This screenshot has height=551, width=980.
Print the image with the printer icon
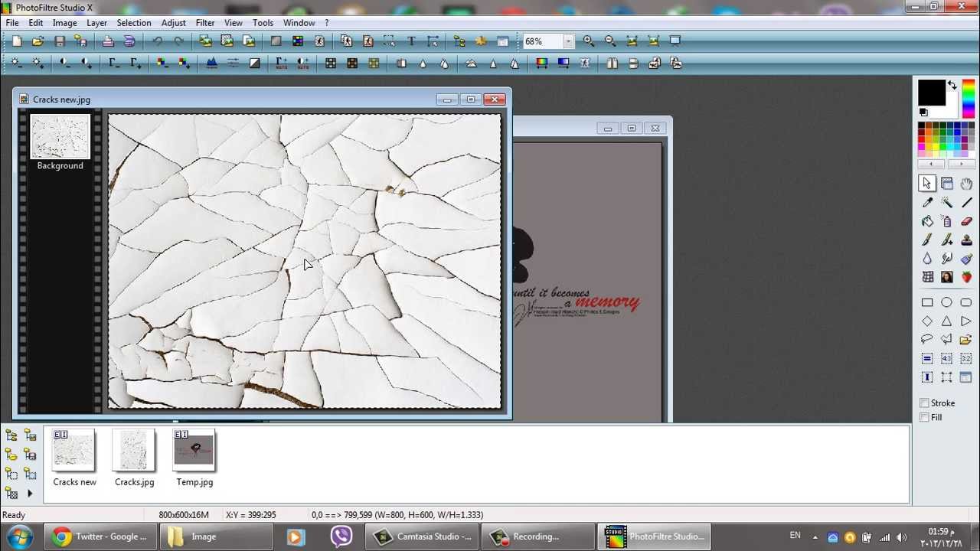point(108,41)
